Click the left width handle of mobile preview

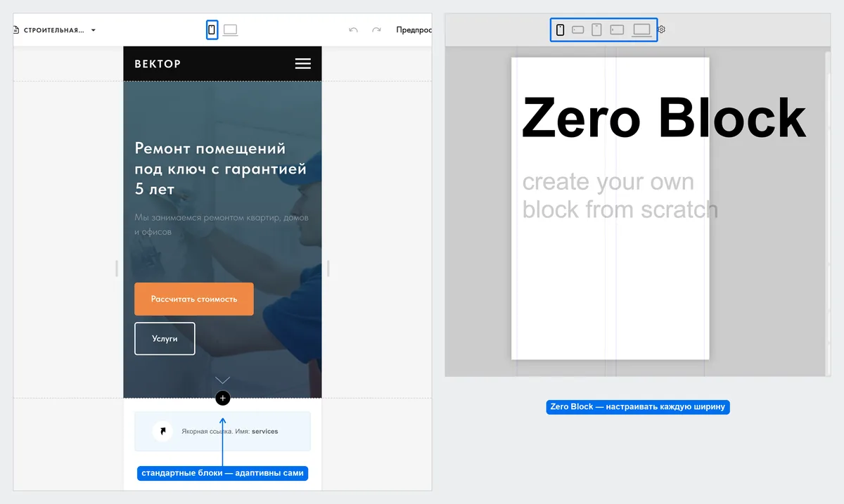pos(116,268)
